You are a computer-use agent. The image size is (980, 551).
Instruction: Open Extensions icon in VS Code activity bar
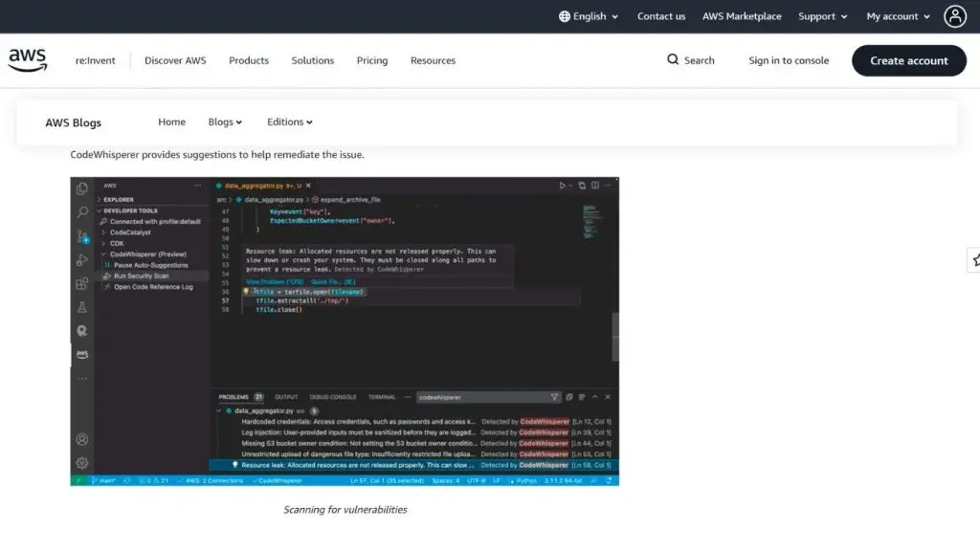point(82,283)
